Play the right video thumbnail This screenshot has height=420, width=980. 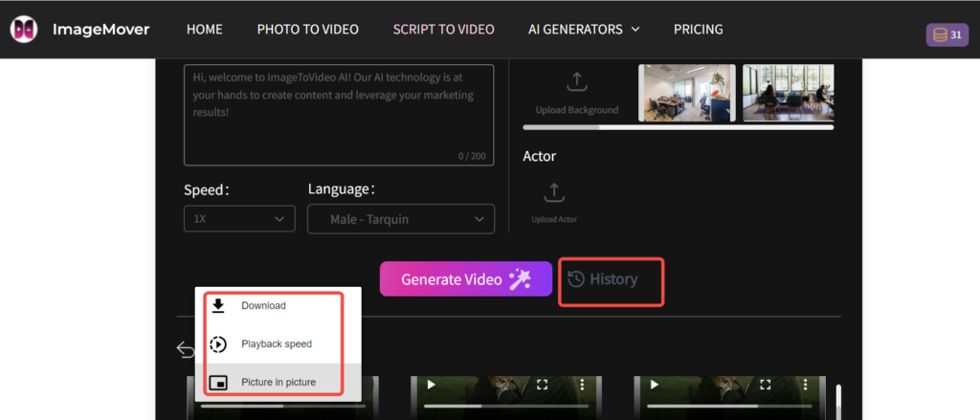click(x=654, y=385)
